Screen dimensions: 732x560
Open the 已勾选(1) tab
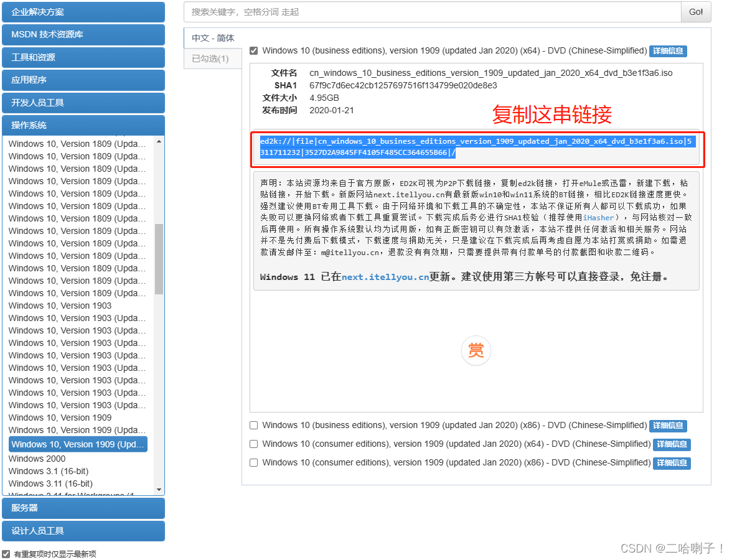click(213, 58)
